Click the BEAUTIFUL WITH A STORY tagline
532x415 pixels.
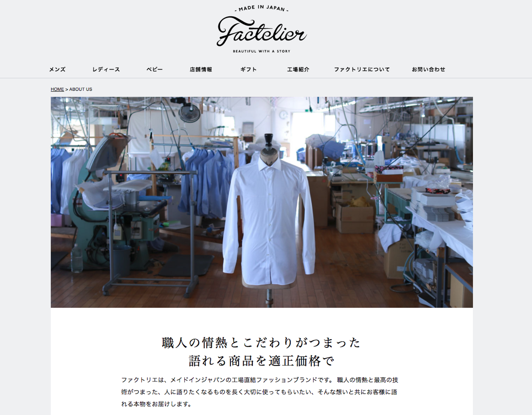pos(262,51)
